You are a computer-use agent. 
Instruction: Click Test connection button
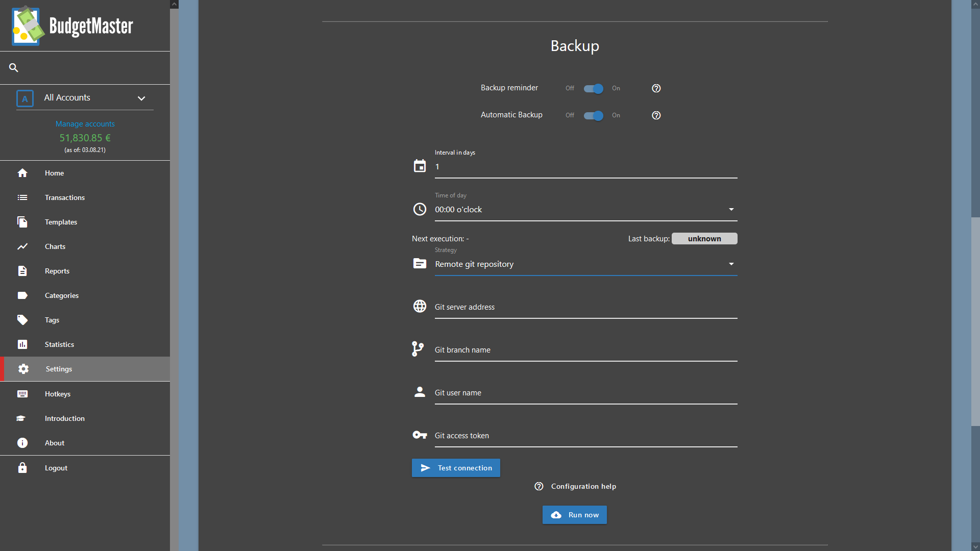click(456, 468)
